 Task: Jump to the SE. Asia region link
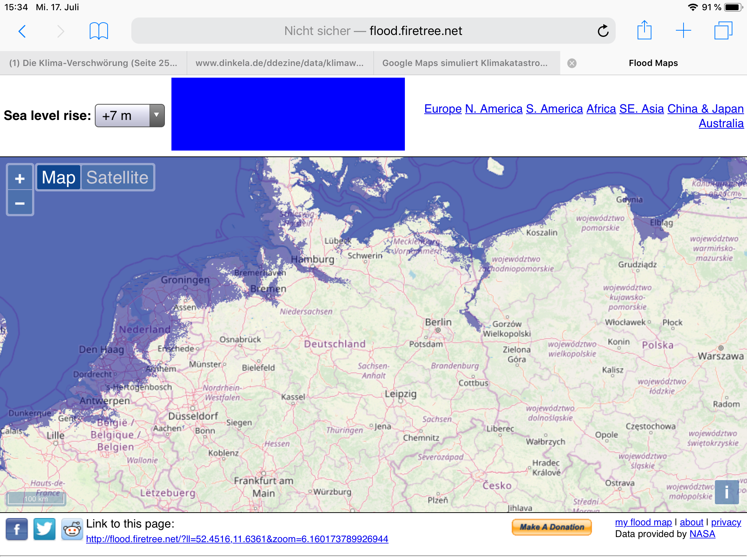click(x=641, y=109)
